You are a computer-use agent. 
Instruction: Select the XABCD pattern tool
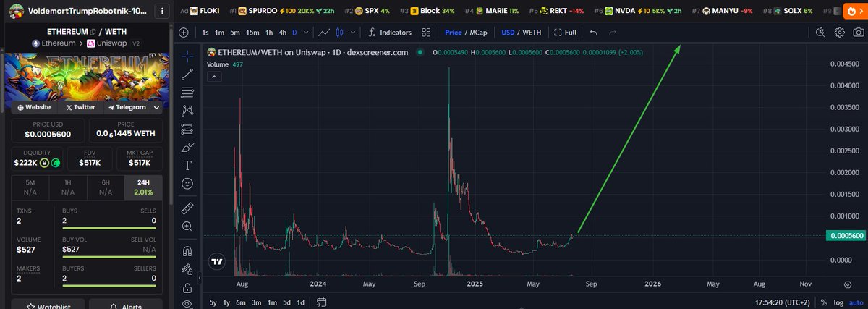(x=187, y=111)
